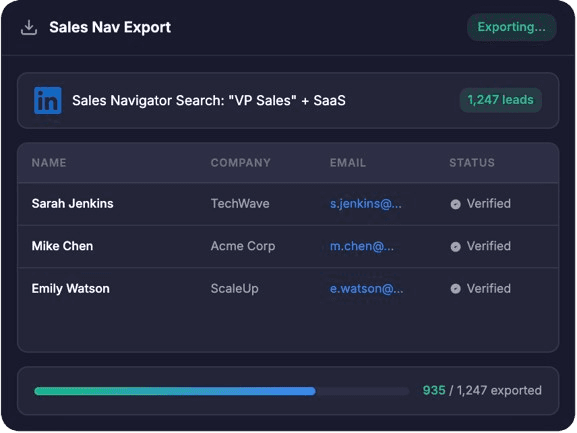Open the s.jenkins@... email link
This screenshot has width=577, height=433.
pyautogui.click(x=366, y=203)
